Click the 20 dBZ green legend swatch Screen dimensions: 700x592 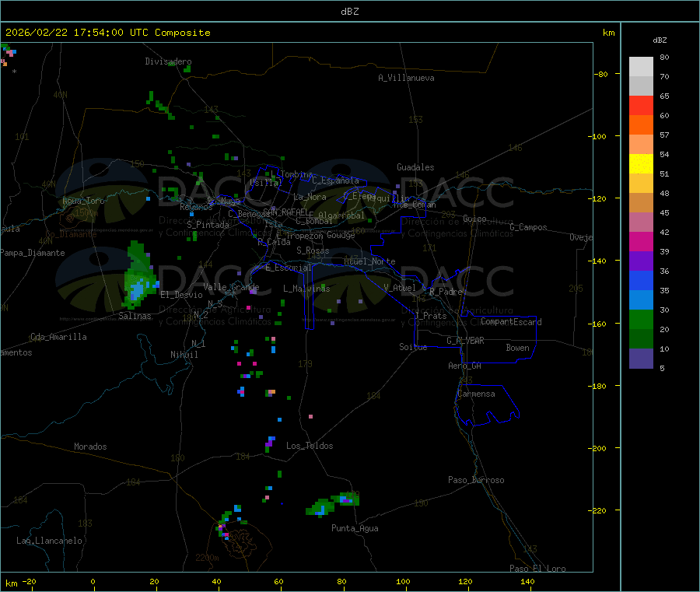coord(641,319)
